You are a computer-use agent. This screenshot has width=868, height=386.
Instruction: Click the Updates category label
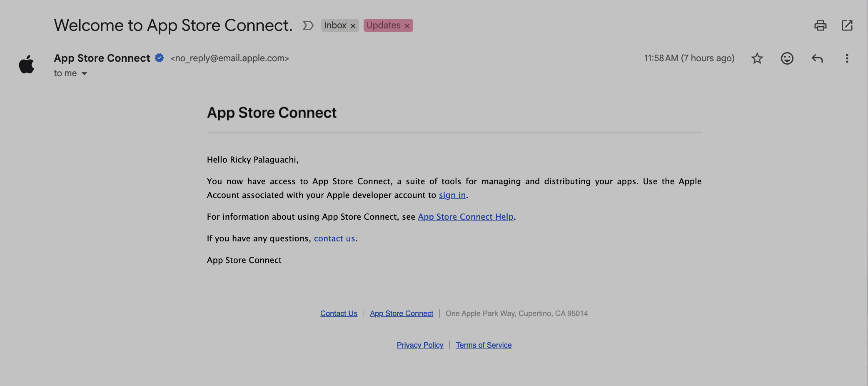[x=383, y=25]
